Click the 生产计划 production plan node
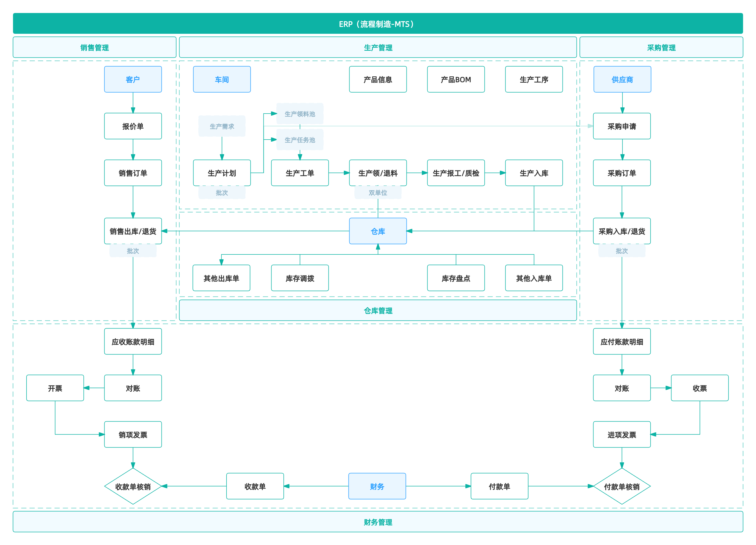The width and height of the screenshot is (756, 545). coord(222,173)
